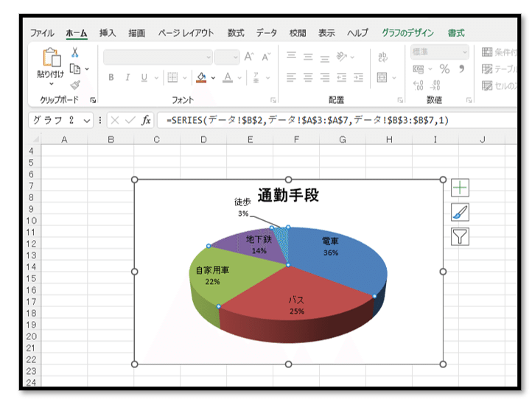Click format as table button

(x=500, y=68)
